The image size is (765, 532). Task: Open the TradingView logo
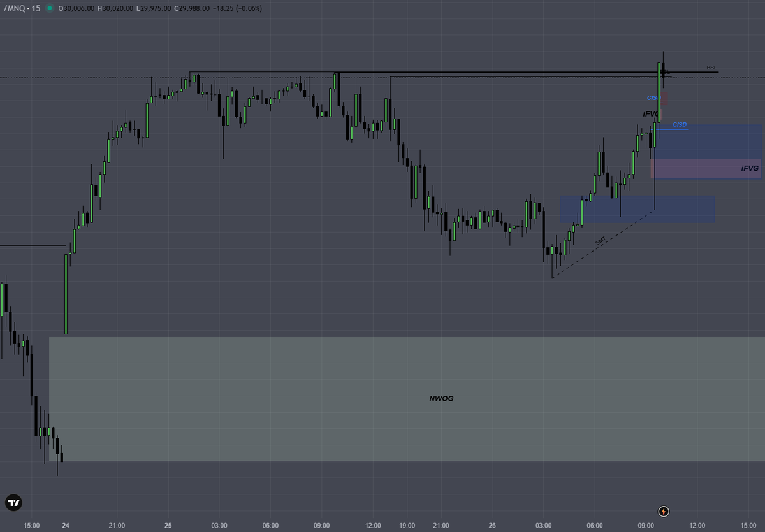pyautogui.click(x=13, y=503)
